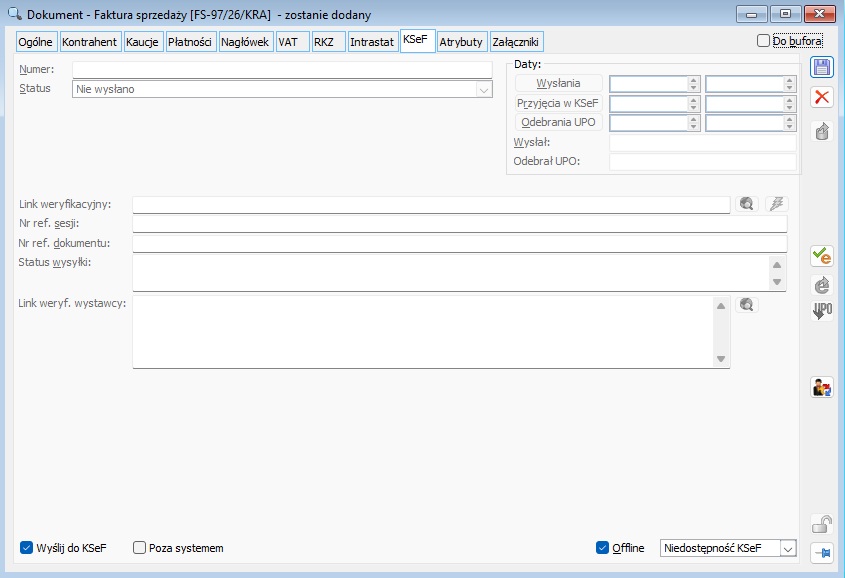Click the export document icon below cancel

[x=822, y=131]
